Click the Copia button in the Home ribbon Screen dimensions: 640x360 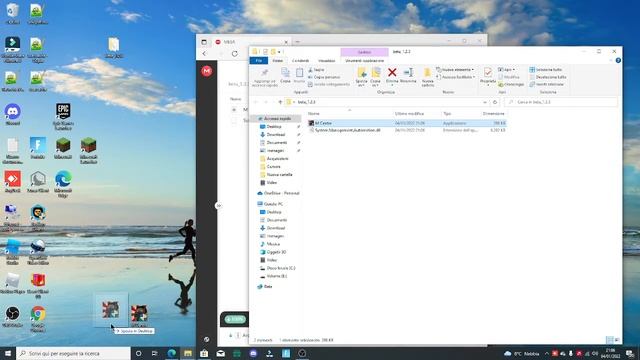pyautogui.click(x=285, y=76)
